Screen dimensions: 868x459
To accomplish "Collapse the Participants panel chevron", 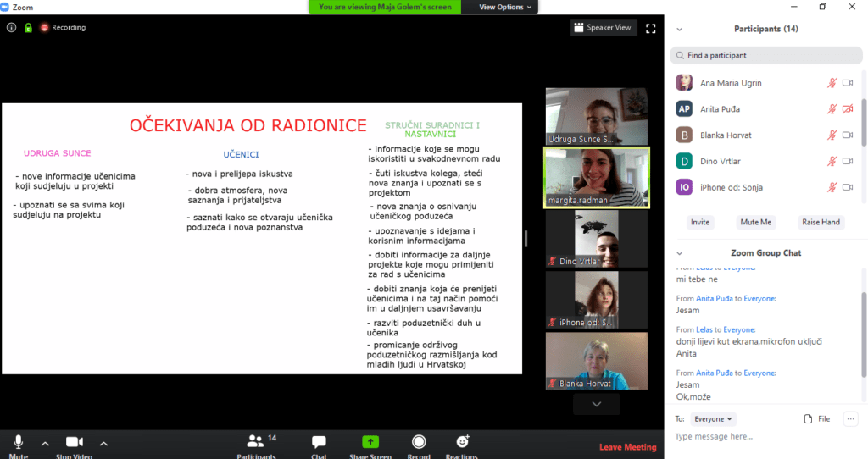I will pos(679,30).
